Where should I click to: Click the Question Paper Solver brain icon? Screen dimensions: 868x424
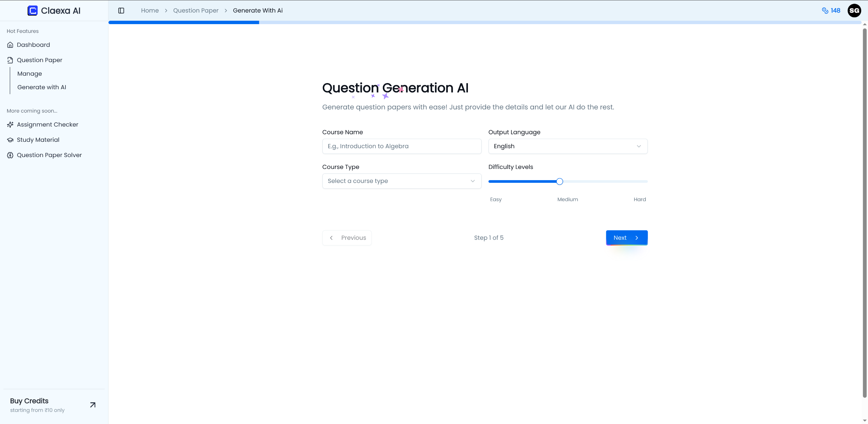click(x=10, y=155)
